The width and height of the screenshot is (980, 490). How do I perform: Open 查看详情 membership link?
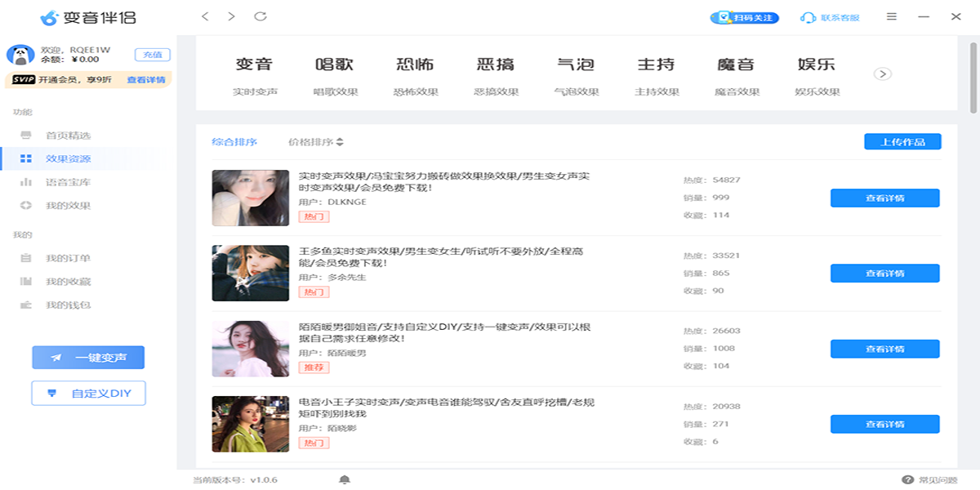click(x=146, y=80)
